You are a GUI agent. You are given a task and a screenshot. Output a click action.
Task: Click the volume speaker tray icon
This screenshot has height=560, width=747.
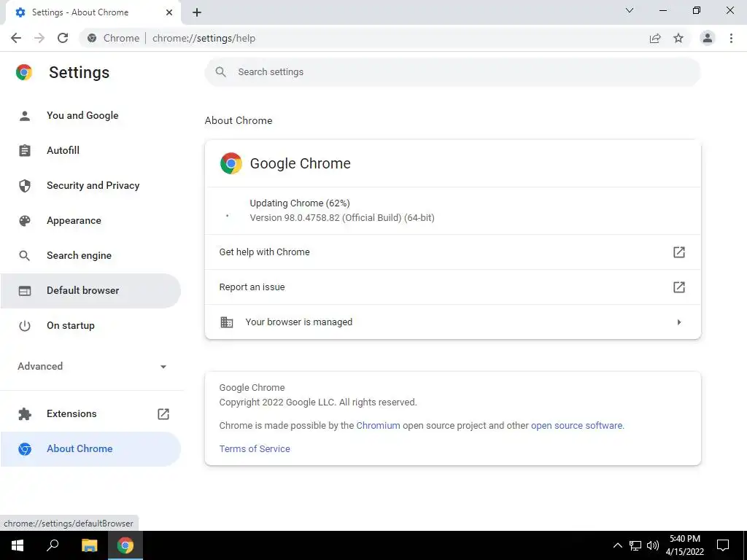pos(653,545)
